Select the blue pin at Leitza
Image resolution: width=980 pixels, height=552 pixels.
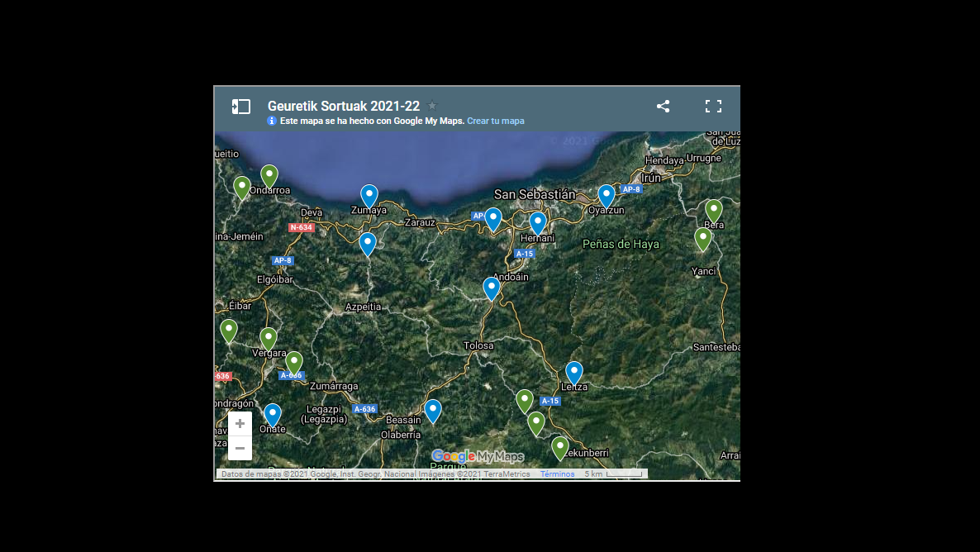point(574,372)
